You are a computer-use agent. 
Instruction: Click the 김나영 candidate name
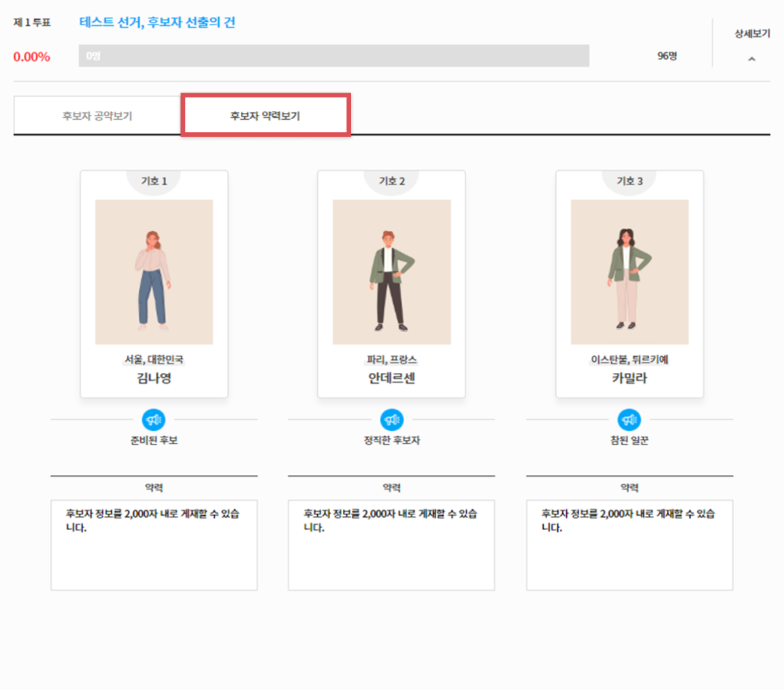pos(154,379)
